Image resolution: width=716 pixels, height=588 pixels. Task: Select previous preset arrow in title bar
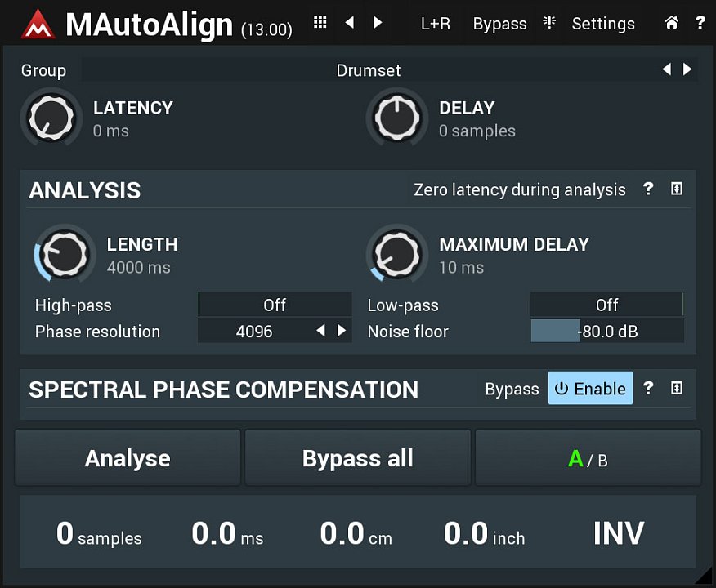[x=350, y=23]
